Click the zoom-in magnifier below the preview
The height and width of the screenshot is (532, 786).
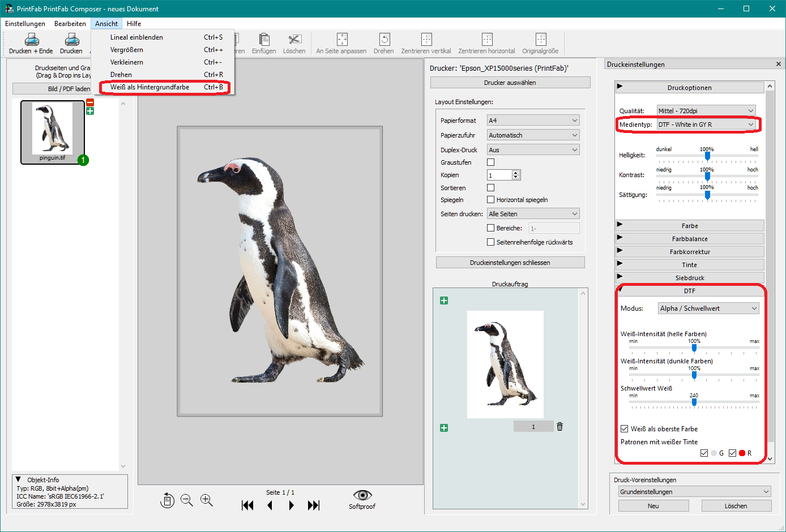tap(207, 500)
